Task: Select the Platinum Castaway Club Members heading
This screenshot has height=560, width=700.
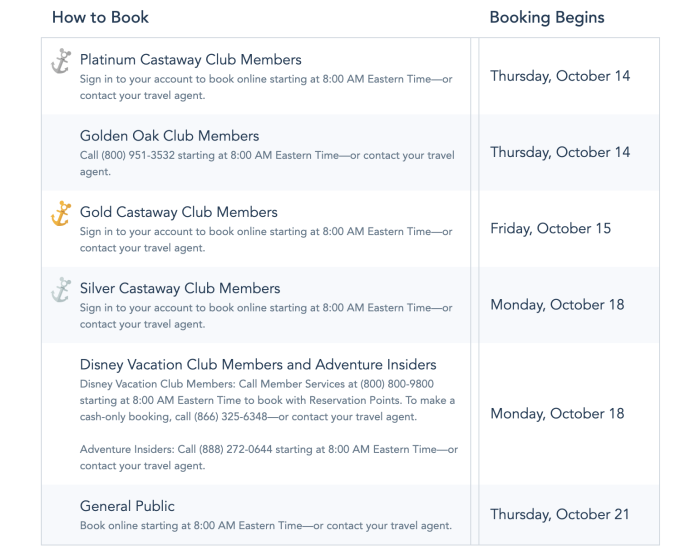Action: [190, 60]
